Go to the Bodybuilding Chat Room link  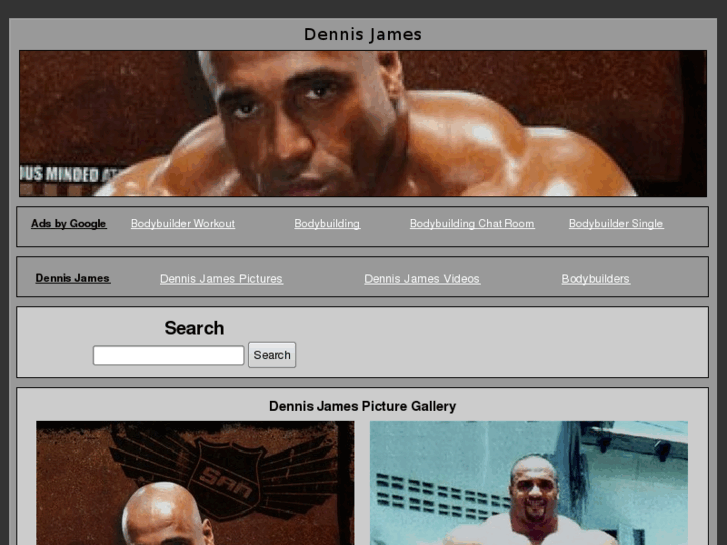(x=472, y=224)
